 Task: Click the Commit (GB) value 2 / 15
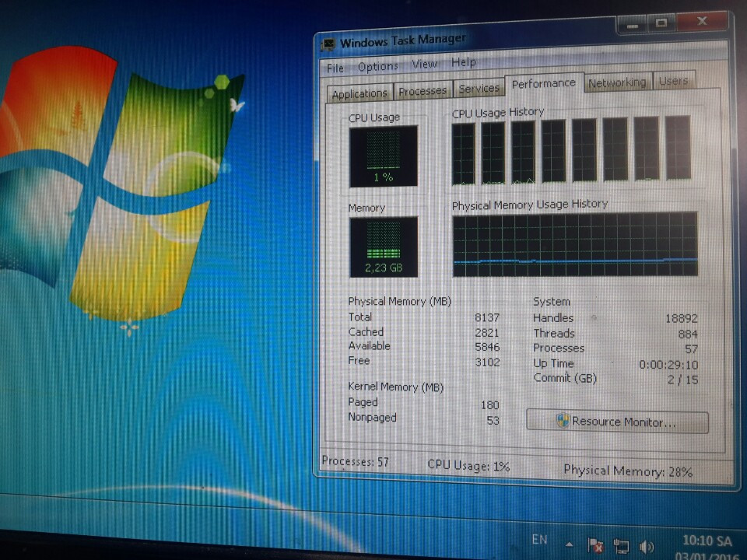click(x=682, y=380)
